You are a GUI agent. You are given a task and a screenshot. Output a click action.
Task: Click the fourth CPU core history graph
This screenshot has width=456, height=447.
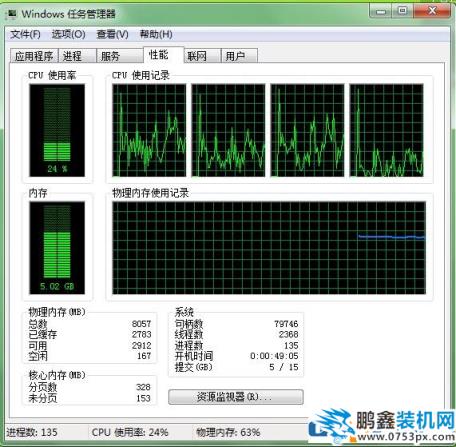(x=386, y=130)
